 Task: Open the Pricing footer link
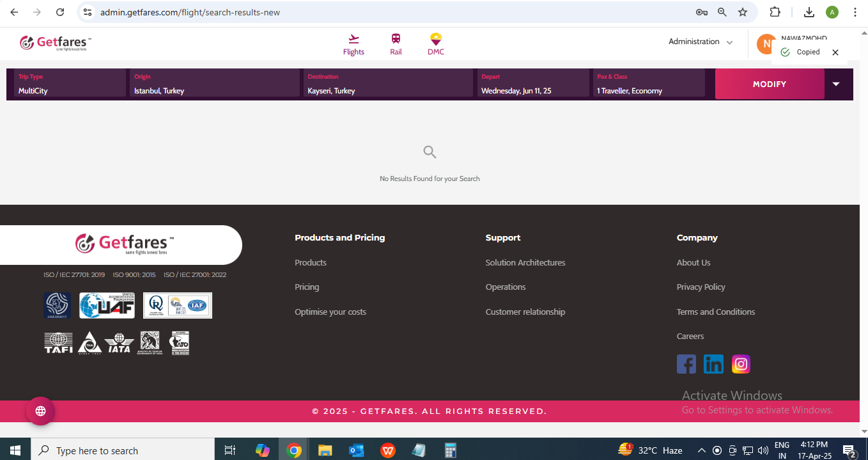[x=307, y=287]
